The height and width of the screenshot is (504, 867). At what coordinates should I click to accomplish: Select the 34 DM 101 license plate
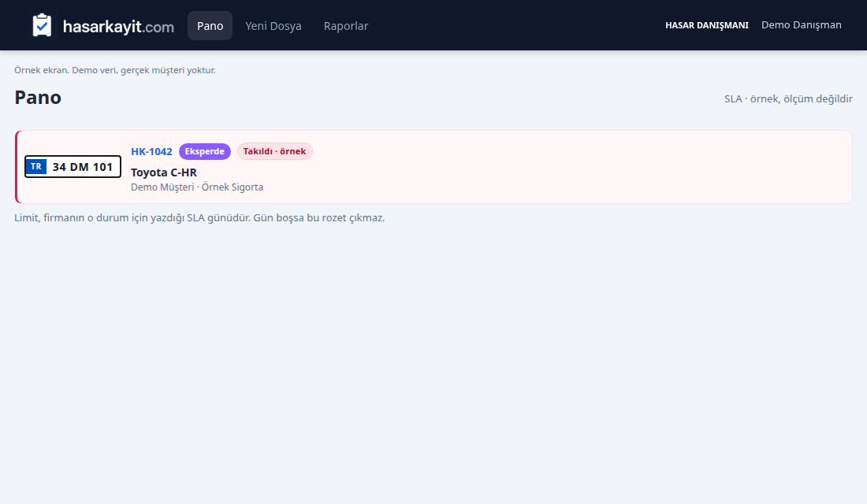pos(73,167)
